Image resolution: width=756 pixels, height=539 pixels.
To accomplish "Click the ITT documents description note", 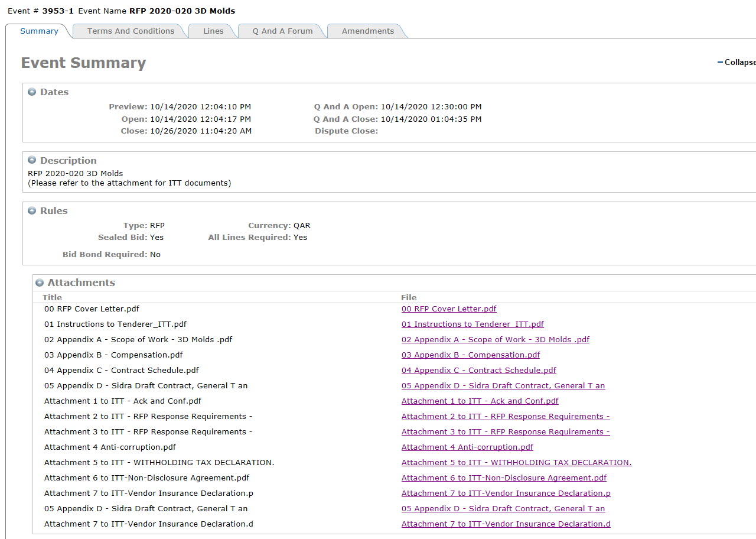I will pos(129,183).
